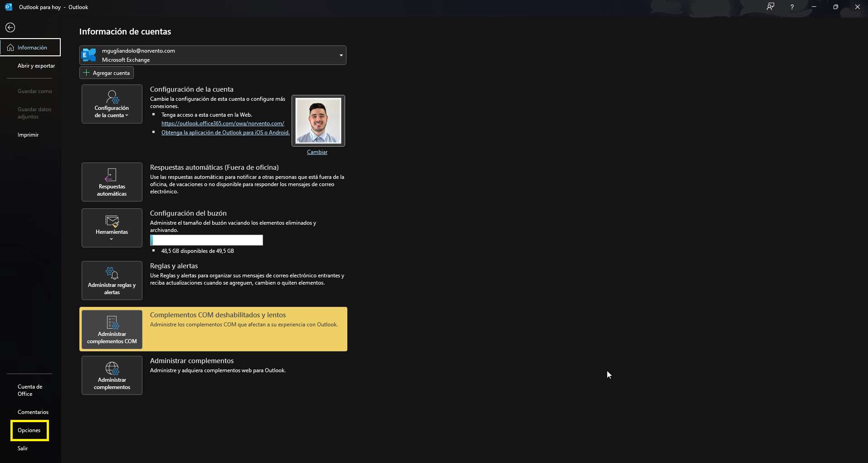Expand the account selector dropdown arrow
This screenshot has width=868, height=463.
341,55
